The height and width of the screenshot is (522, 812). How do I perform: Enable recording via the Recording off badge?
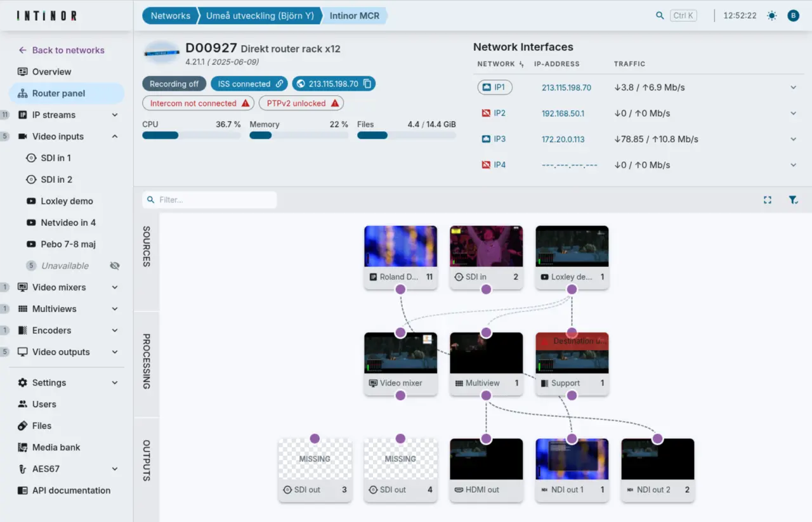174,83
